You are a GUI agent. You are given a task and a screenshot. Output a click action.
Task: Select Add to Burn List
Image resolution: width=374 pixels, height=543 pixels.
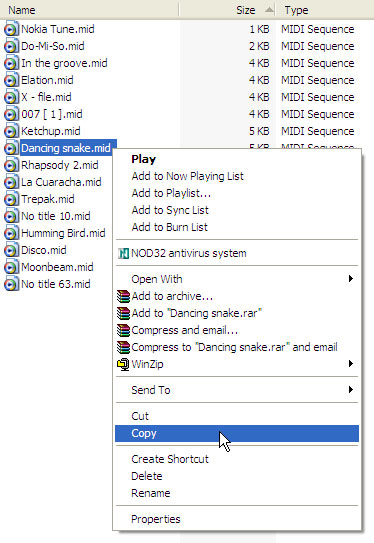(237, 227)
